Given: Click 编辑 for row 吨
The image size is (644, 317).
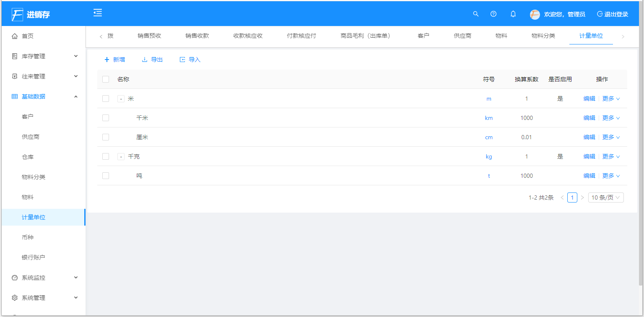Looking at the screenshot, I should click(x=589, y=176).
